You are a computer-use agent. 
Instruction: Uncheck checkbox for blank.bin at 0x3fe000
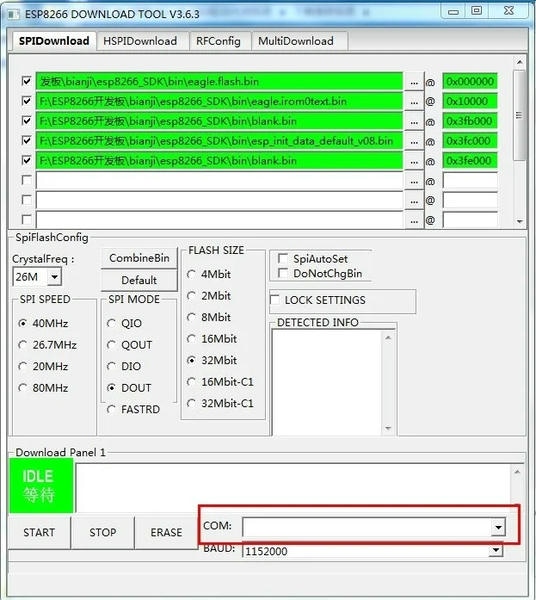(x=26, y=160)
